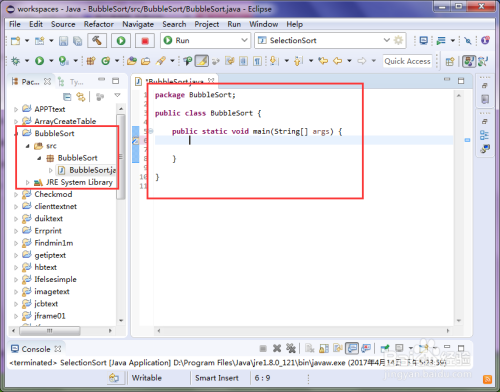
Task: Click the green Launch button
Action: click(x=121, y=40)
